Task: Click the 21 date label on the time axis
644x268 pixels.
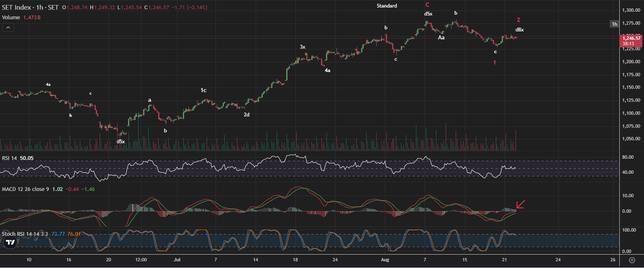Action: coord(504,260)
